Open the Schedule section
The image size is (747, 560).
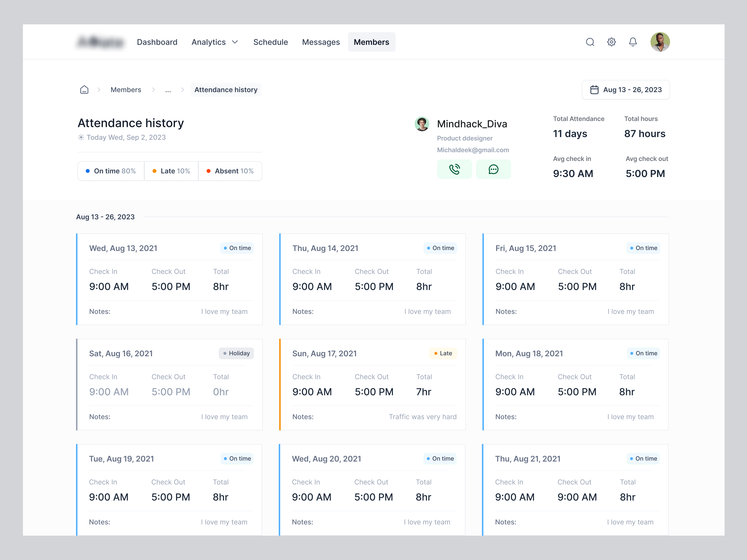click(x=270, y=42)
